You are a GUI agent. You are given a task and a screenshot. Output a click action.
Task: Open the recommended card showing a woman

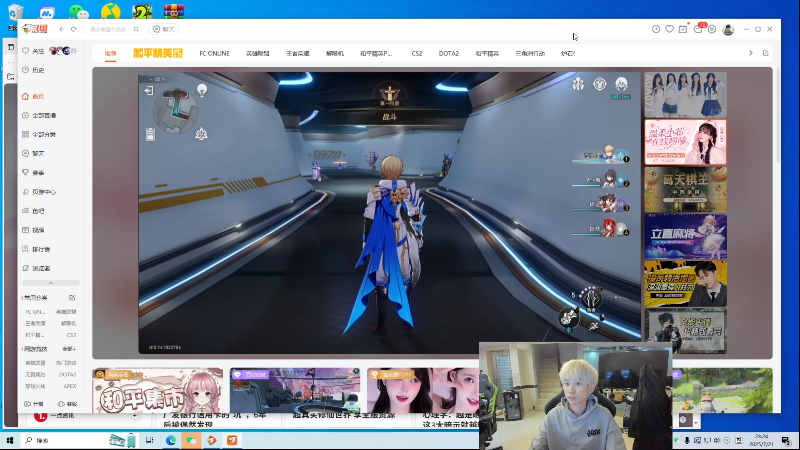tap(423, 391)
